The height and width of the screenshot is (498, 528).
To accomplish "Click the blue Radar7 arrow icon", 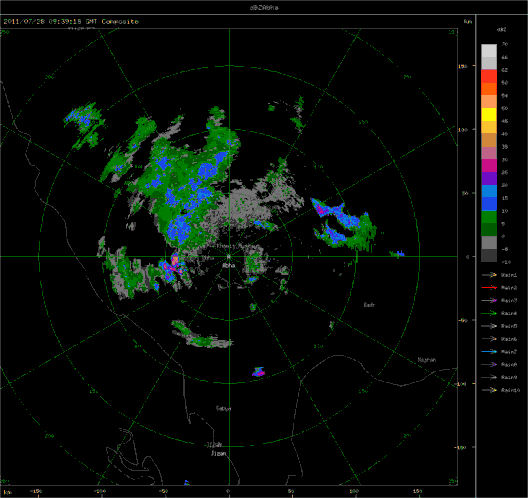I will (489, 352).
